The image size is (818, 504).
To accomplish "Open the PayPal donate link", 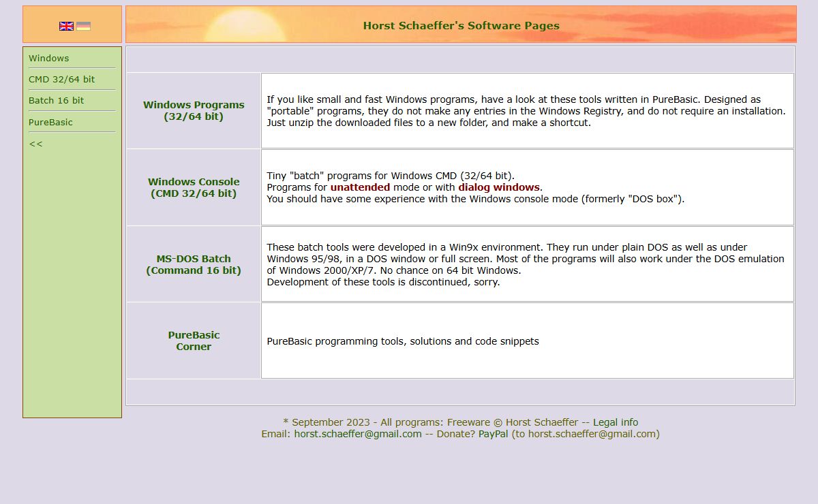I will pos(494,434).
